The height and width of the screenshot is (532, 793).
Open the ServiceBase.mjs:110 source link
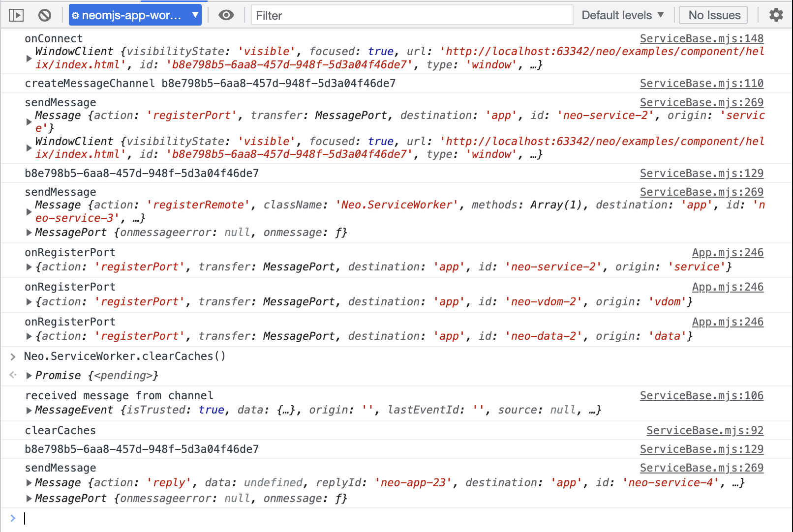click(x=701, y=83)
